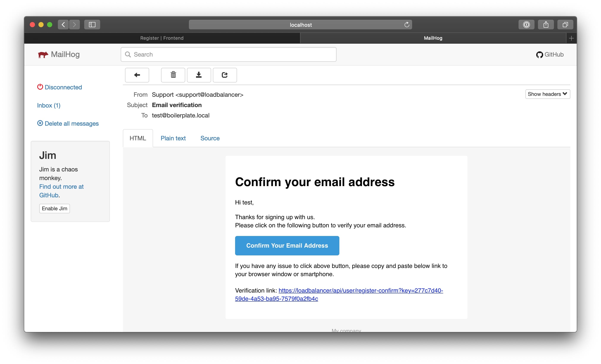Reload the page in address bar
Screen dimensions: 601x364
pos(406,25)
